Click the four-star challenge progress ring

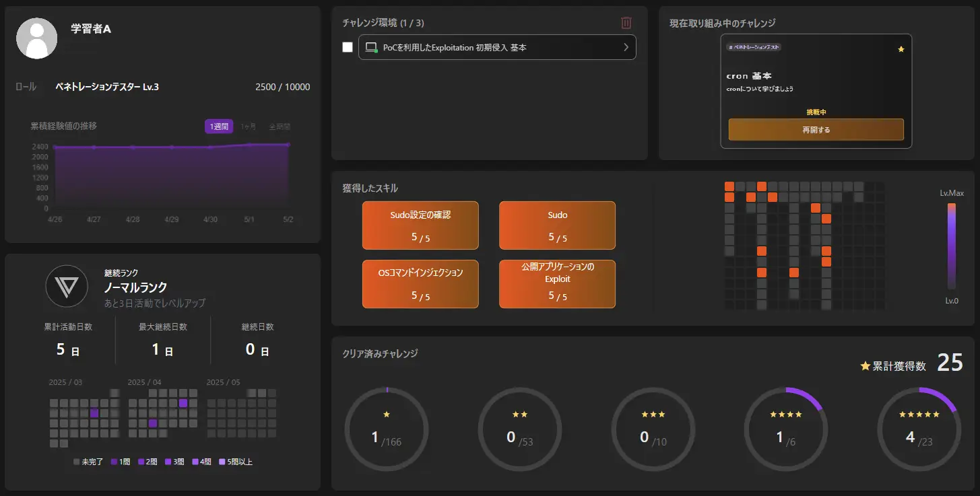click(x=785, y=429)
